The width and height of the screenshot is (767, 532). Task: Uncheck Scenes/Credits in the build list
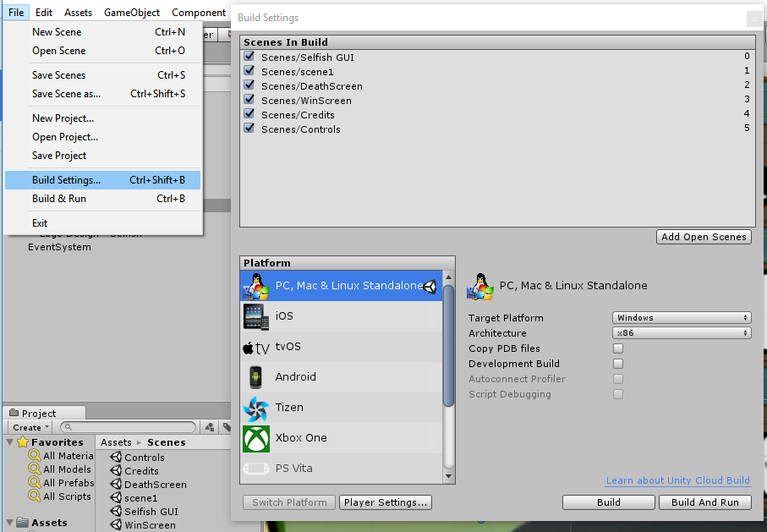point(249,114)
